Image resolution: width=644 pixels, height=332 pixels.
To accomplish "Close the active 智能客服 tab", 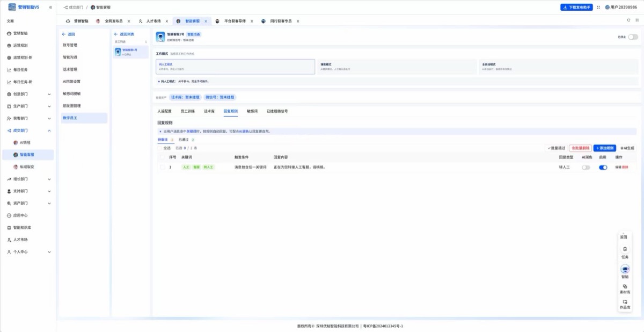I will [x=206, y=21].
